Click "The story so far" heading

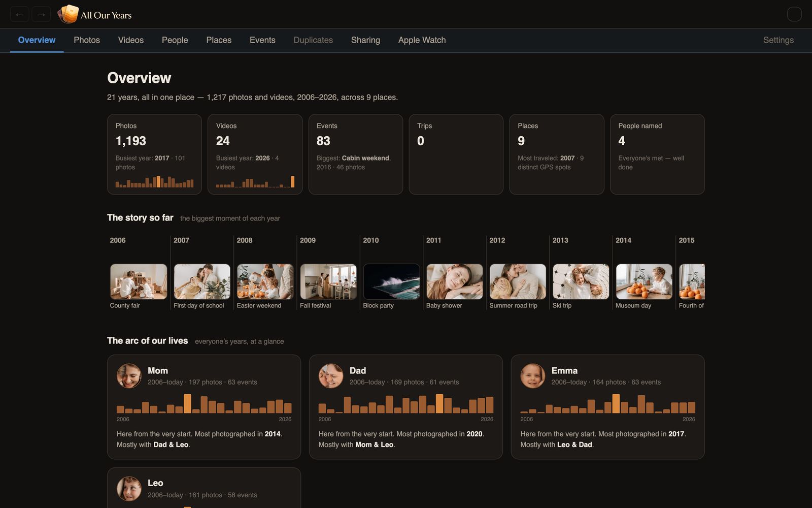tap(140, 217)
